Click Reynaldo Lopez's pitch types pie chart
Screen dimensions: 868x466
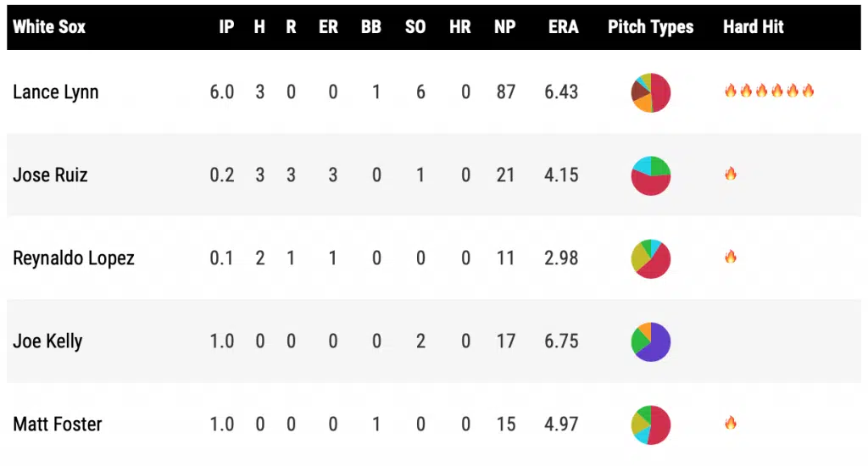651,258
